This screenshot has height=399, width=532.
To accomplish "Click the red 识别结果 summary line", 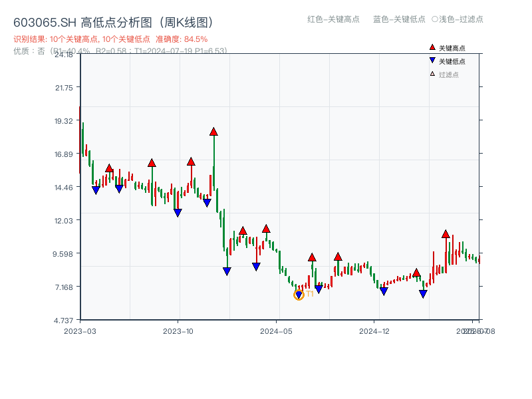I will 110,39.
